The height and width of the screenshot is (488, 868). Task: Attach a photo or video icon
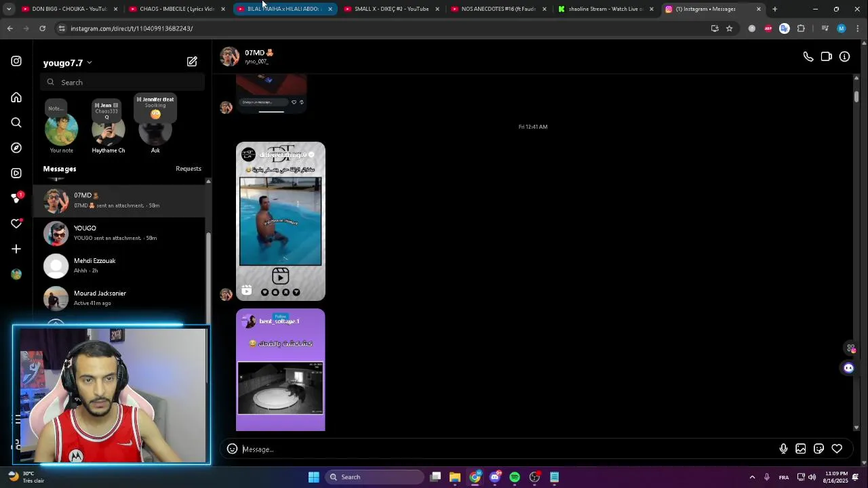coord(801,449)
